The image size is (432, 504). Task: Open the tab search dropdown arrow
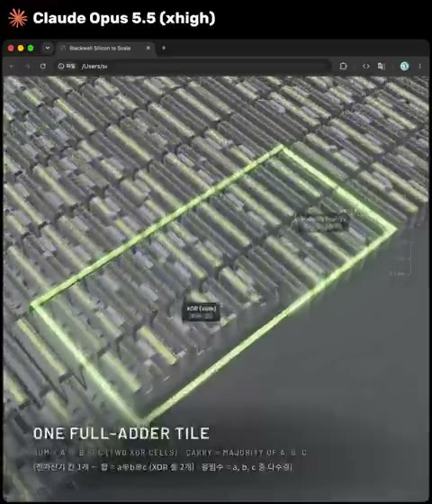[x=48, y=48]
